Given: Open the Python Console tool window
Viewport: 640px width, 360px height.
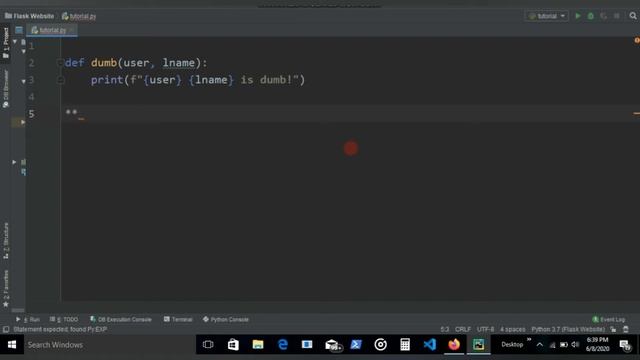Looking at the screenshot, I should (226, 319).
